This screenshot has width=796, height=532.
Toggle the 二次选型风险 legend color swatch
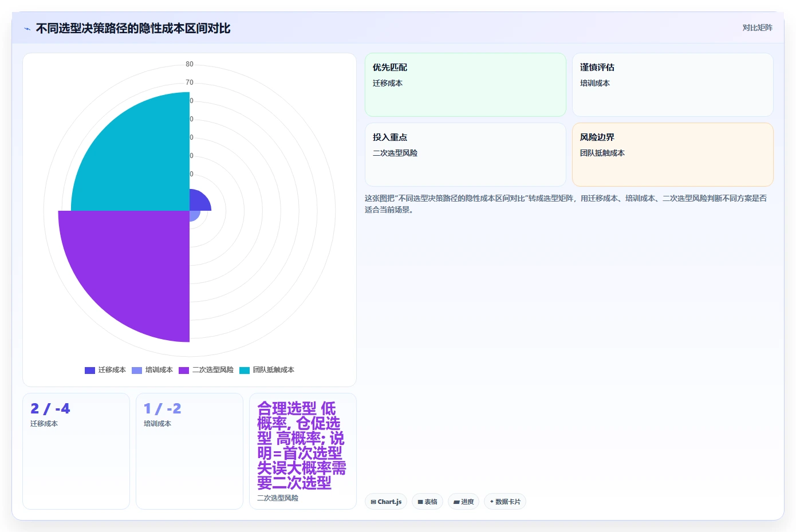(x=184, y=370)
